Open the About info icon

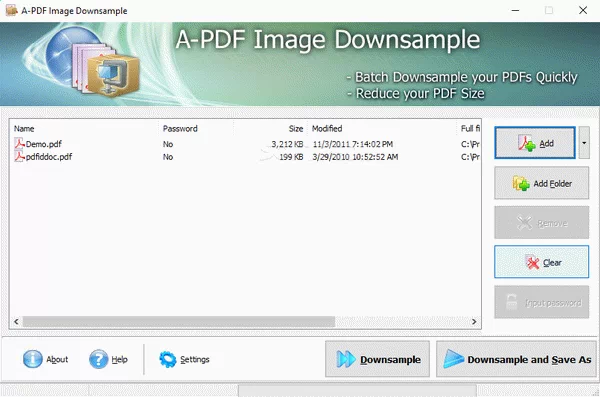tap(33, 359)
